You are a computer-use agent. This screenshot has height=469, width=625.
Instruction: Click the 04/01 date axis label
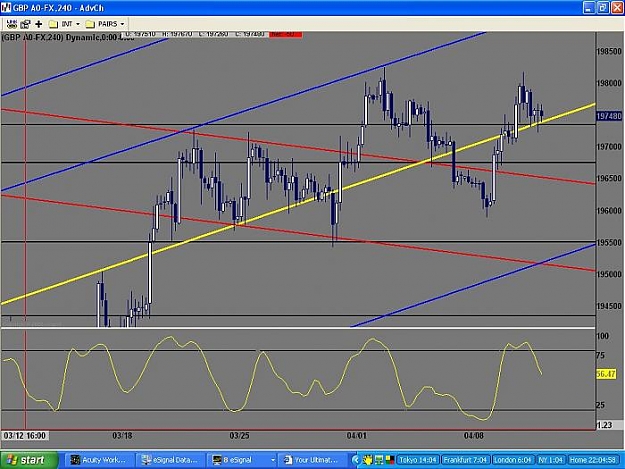356,436
